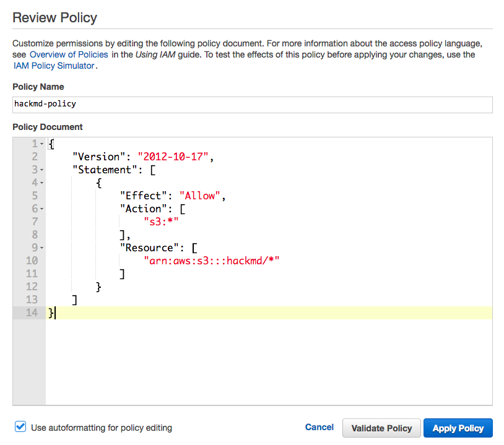The height and width of the screenshot is (445, 504).
Task: Open the Overview of Policies link
Action: pyautogui.click(x=69, y=54)
